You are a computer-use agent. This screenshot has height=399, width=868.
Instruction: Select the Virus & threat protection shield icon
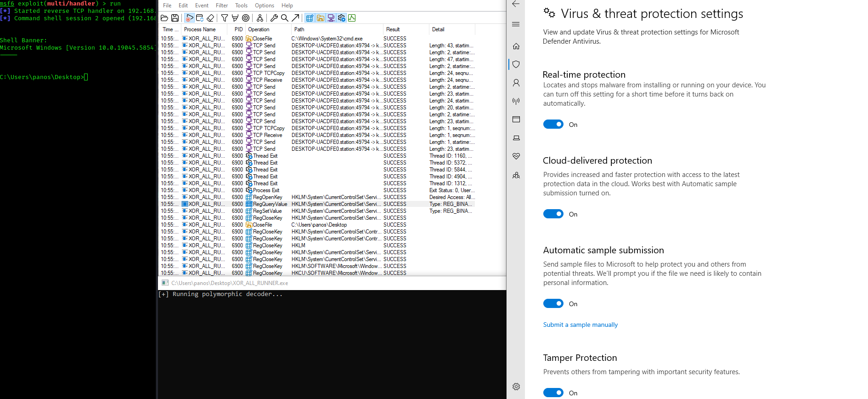[516, 64]
